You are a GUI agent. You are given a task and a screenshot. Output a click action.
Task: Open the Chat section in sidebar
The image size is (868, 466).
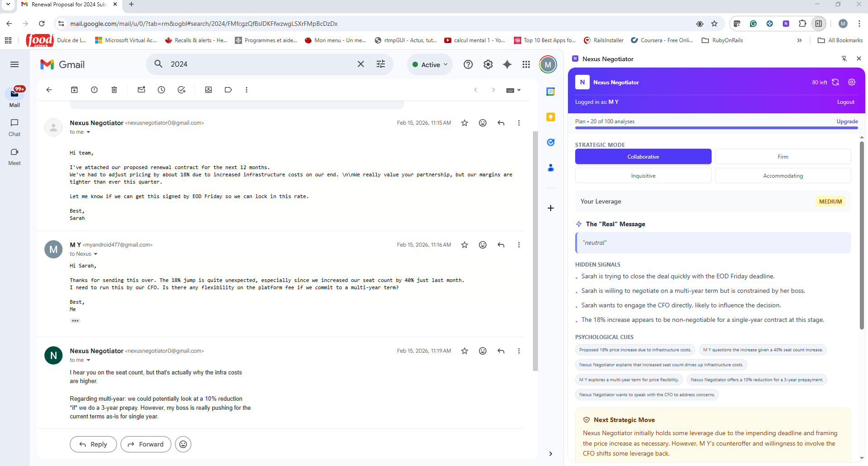(x=15, y=127)
